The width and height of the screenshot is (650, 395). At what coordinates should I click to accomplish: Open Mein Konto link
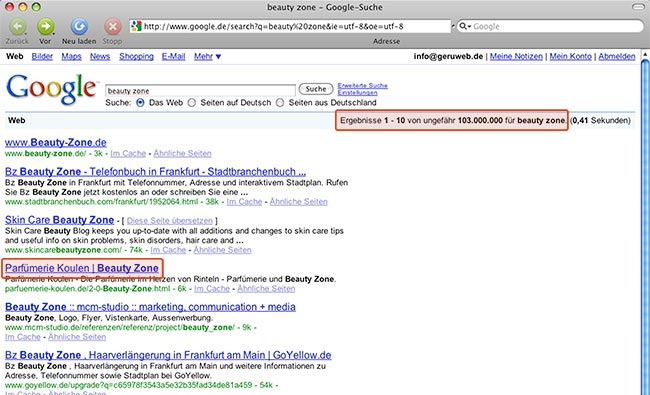570,56
